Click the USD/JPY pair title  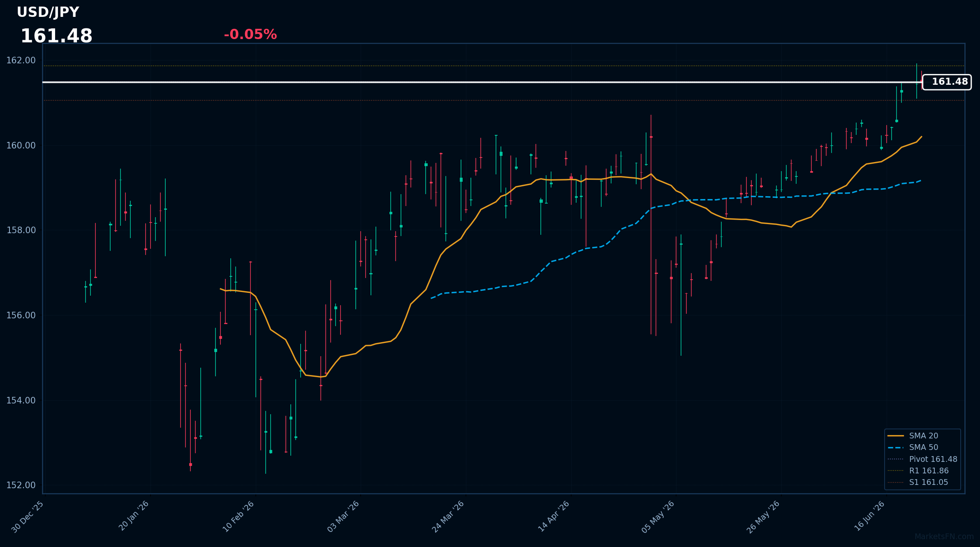48,12
